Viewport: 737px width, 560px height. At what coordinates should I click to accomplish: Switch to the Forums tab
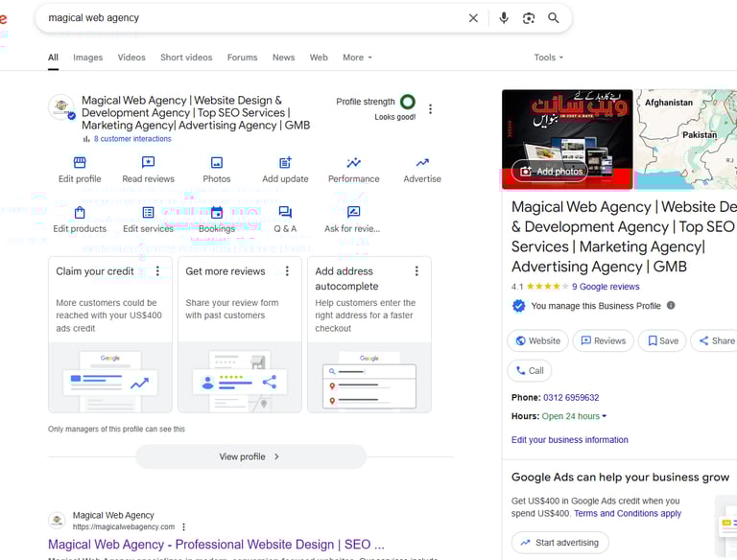243,58
